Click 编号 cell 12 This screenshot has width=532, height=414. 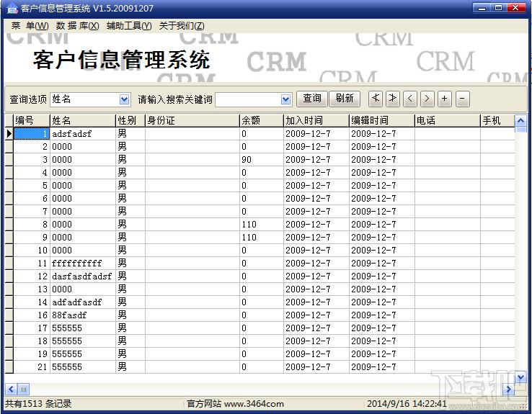(32, 276)
